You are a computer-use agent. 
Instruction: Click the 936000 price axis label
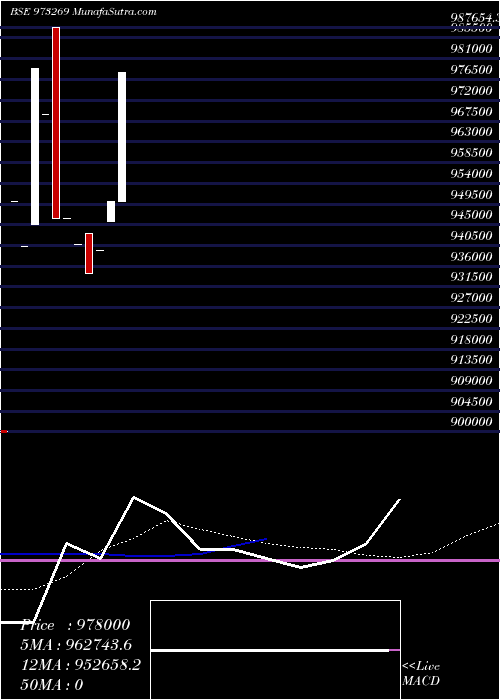pos(471,256)
